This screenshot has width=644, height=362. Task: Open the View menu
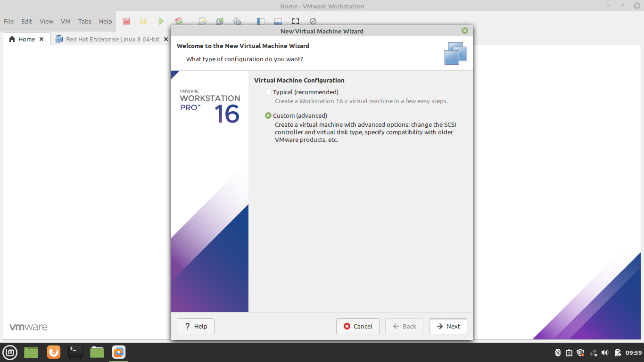coord(46,21)
